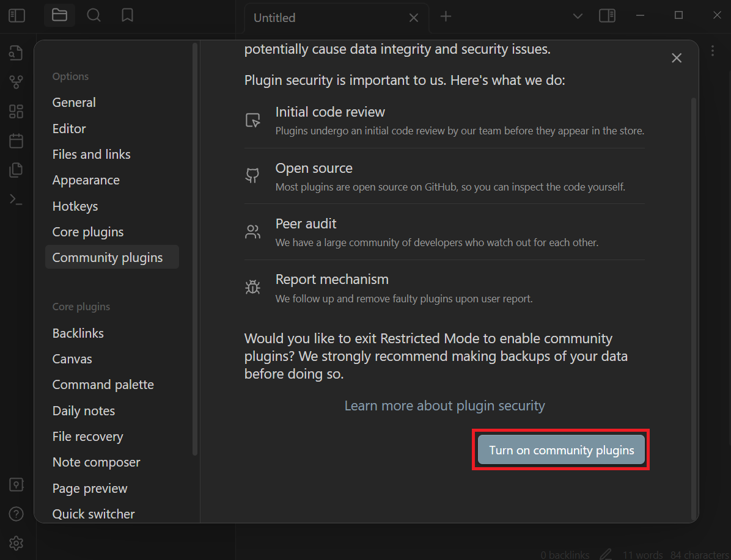This screenshot has height=560, width=731.
Task: Click the Report mechanism bug icon
Action: 252,287
